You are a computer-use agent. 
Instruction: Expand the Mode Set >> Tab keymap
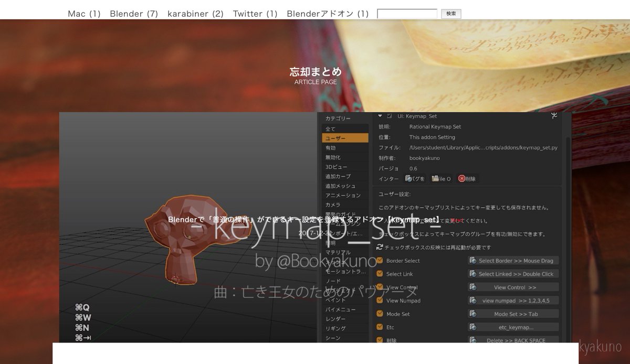pos(513,314)
